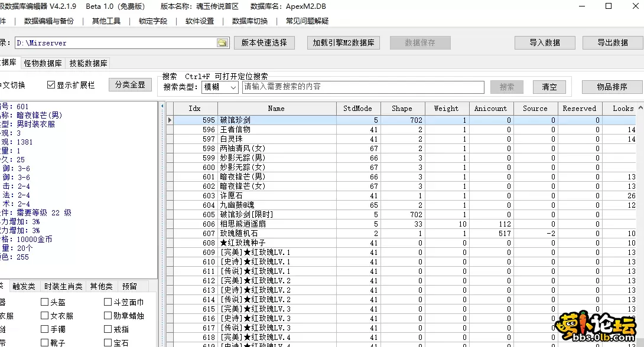Click 加载引擎M2数据库 to load the M2 database
Viewport: 644px width, 347px height.
343,42
